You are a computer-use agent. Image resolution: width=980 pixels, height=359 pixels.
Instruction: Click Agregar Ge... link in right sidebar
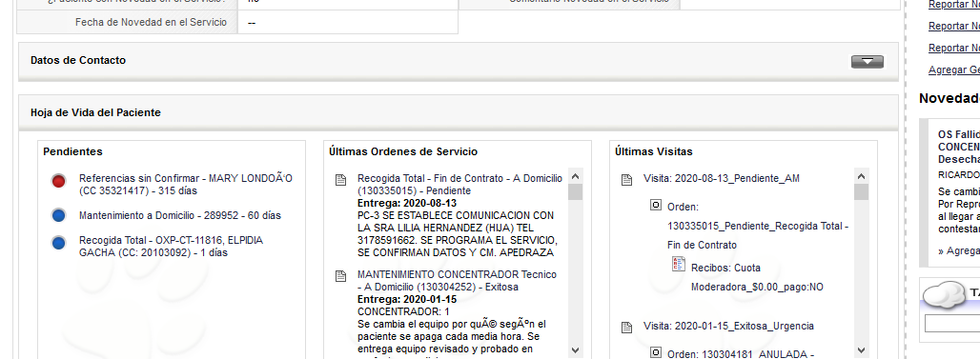tap(954, 70)
